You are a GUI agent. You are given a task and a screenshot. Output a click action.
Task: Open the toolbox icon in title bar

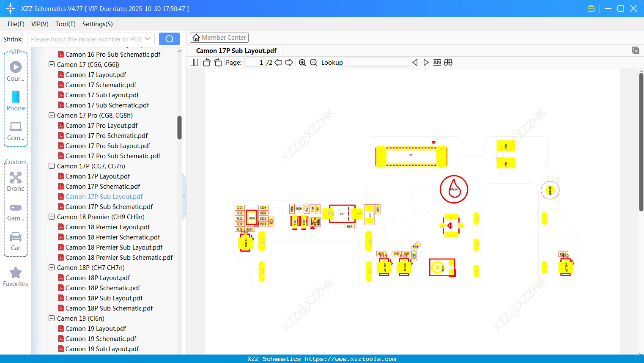tap(591, 8)
